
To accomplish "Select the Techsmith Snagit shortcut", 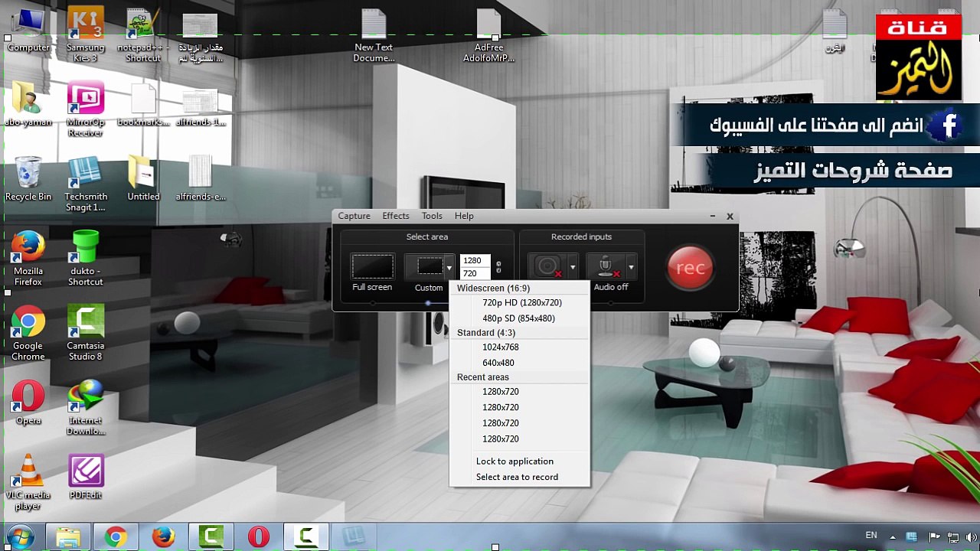I will pyautogui.click(x=86, y=184).
